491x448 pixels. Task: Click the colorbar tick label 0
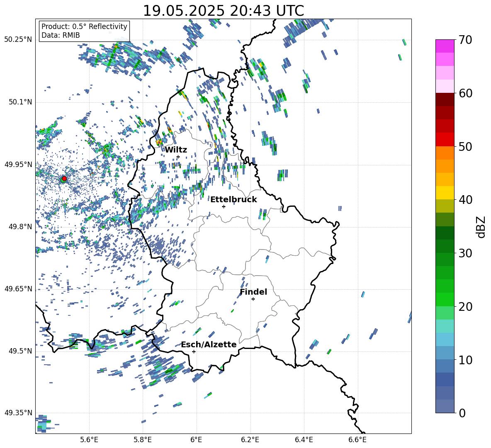point(462,413)
